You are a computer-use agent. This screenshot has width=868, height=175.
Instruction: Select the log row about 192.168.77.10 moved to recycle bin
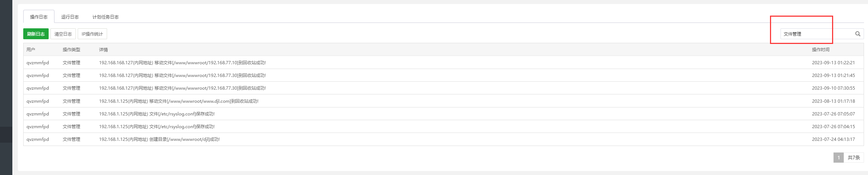pyautogui.click(x=444, y=62)
